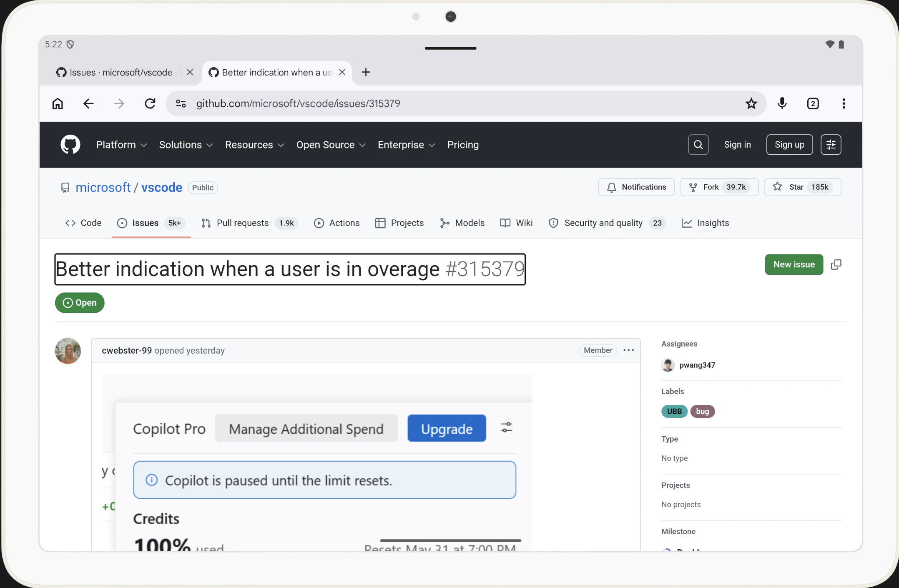Open issue actions ellipsis menu next to Member
This screenshot has width=899, height=588.
629,350
